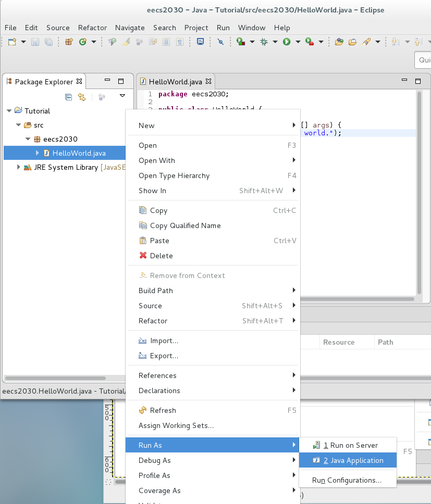Click the Open Type toolbar icon

click(x=339, y=42)
